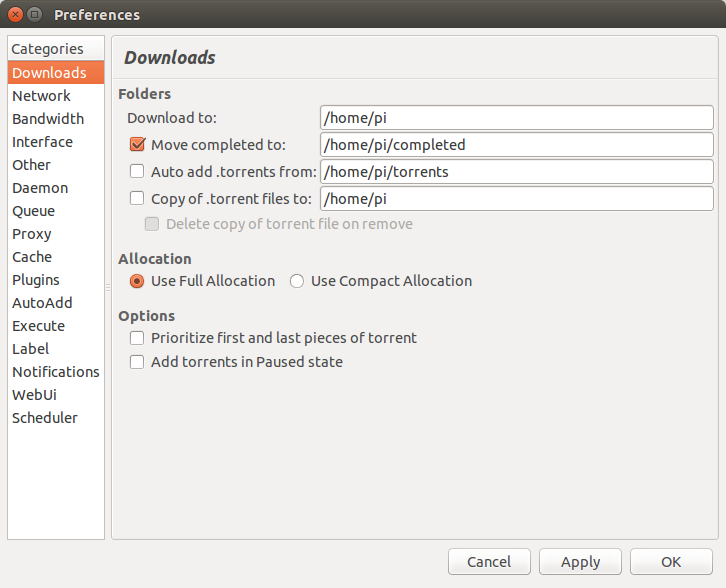
Task: Open the Network category
Action: [x=56, y=96]
